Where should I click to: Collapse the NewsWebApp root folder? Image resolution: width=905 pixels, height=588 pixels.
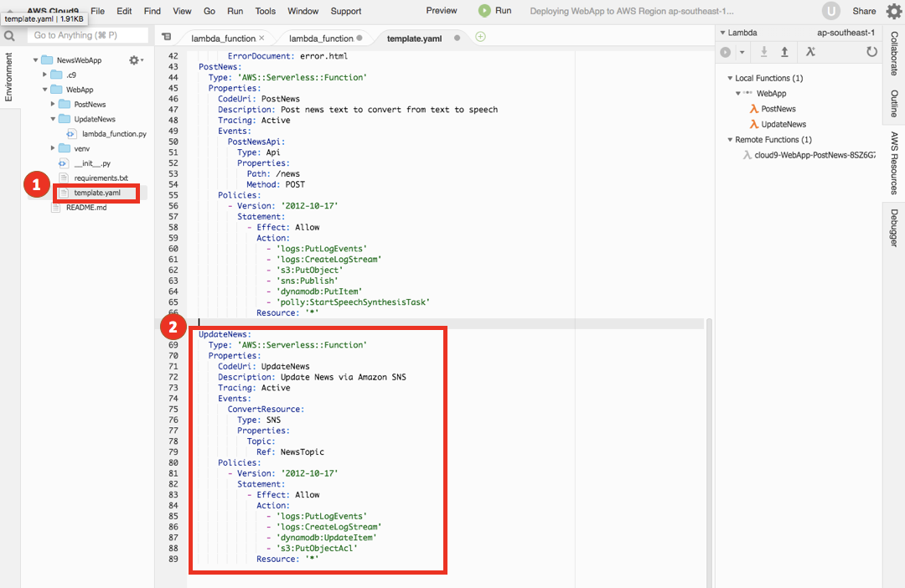[x=36, y=60]
